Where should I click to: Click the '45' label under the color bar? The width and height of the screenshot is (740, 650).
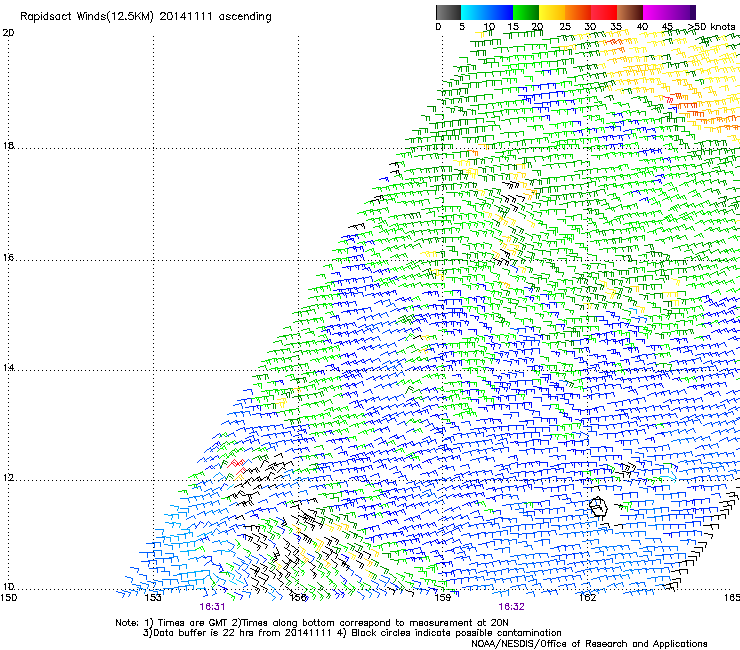(667, 27)
